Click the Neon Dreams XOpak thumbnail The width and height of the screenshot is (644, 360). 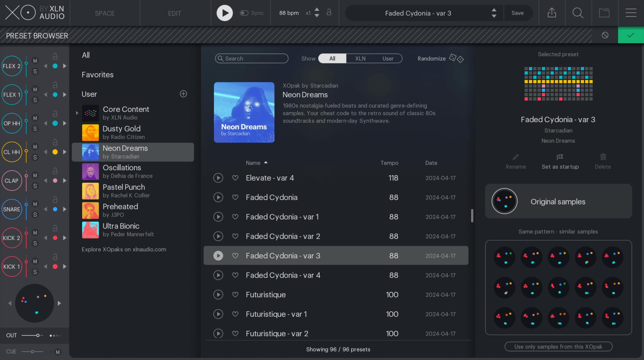[x=244, y=112]
